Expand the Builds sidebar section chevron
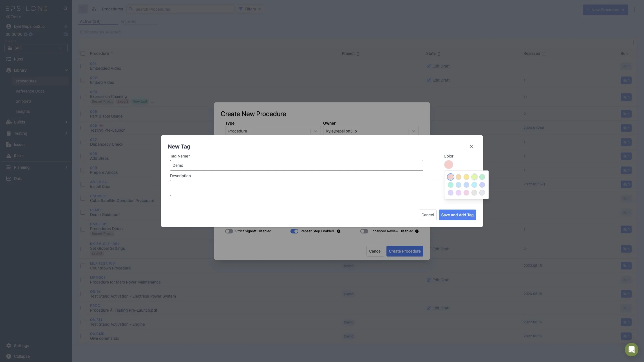 66,122
